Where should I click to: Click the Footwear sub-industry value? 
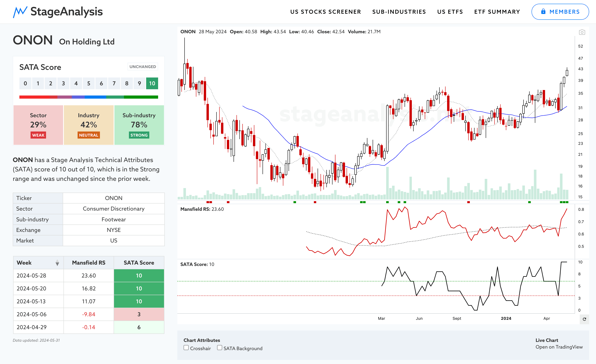point(113,219)
